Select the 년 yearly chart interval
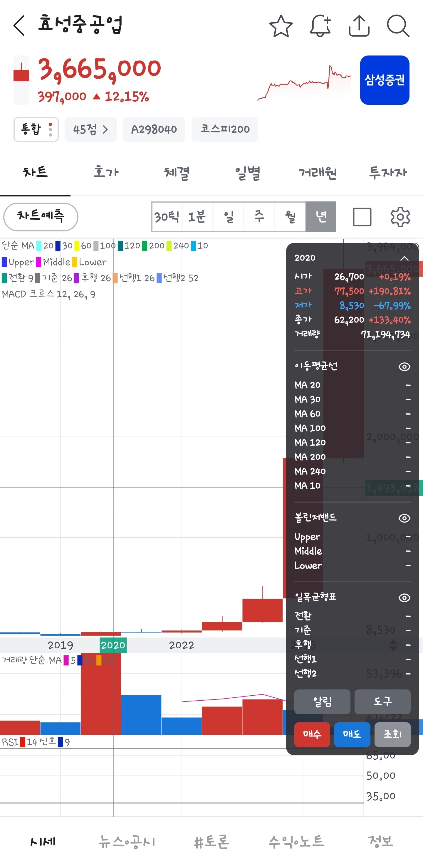Viewport: 423px width, 868px height. tap(321, 217)
